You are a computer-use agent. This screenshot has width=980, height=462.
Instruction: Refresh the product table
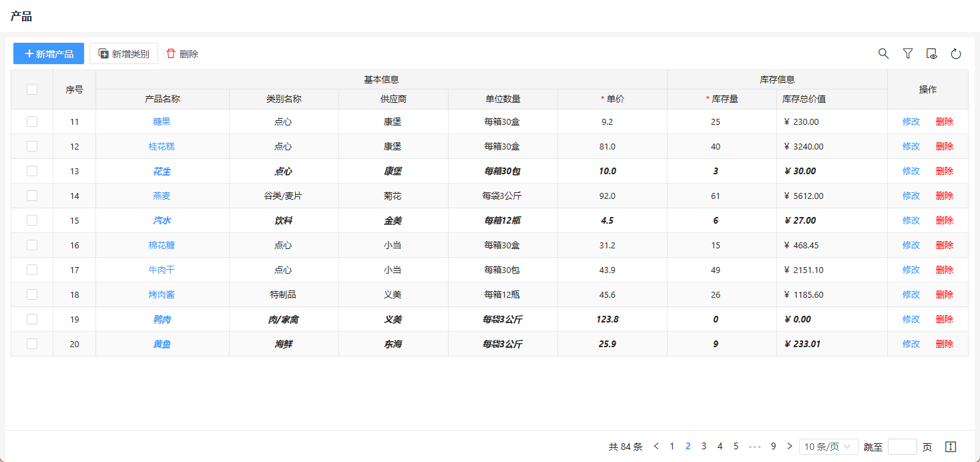coord(955,53)
